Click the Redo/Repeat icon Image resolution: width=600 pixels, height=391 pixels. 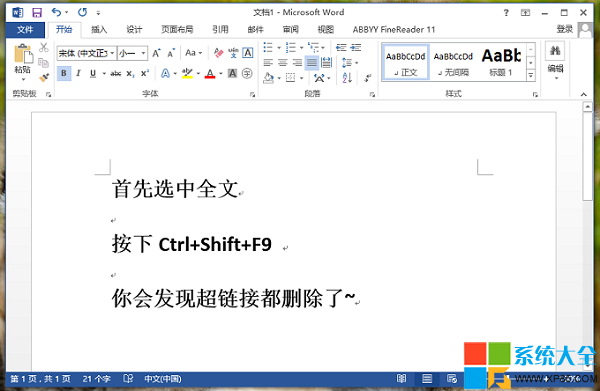pos(82,13)
